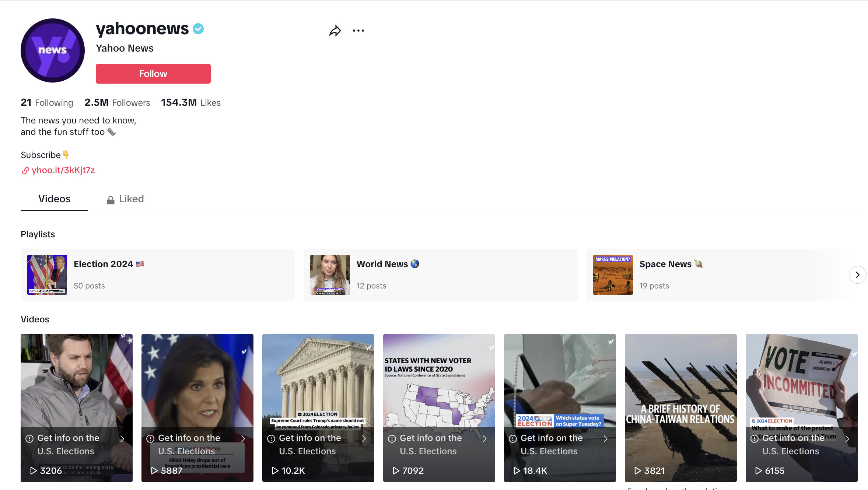Image resolution: width=868 pixels, height=490 pixels.
Task: Expand elections info chevron on Supreme Court video
Action: [x=364, y=438]
